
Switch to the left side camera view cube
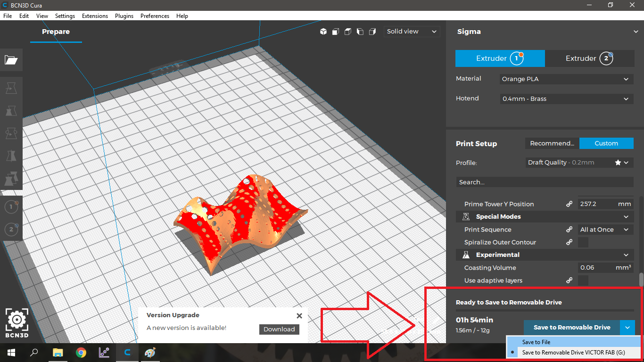(360, 32)
